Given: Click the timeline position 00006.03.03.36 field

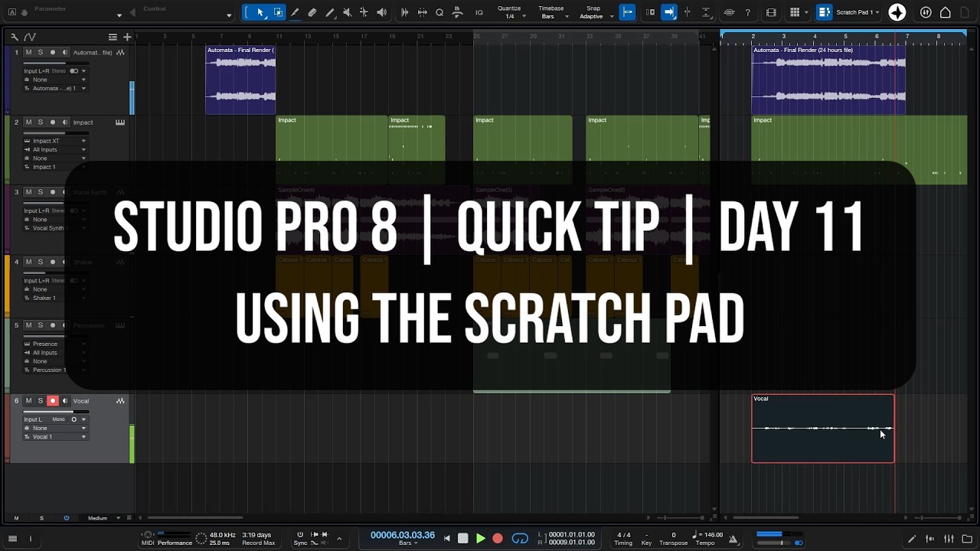Looking at the screenshot, I should [x=403, y=535].
